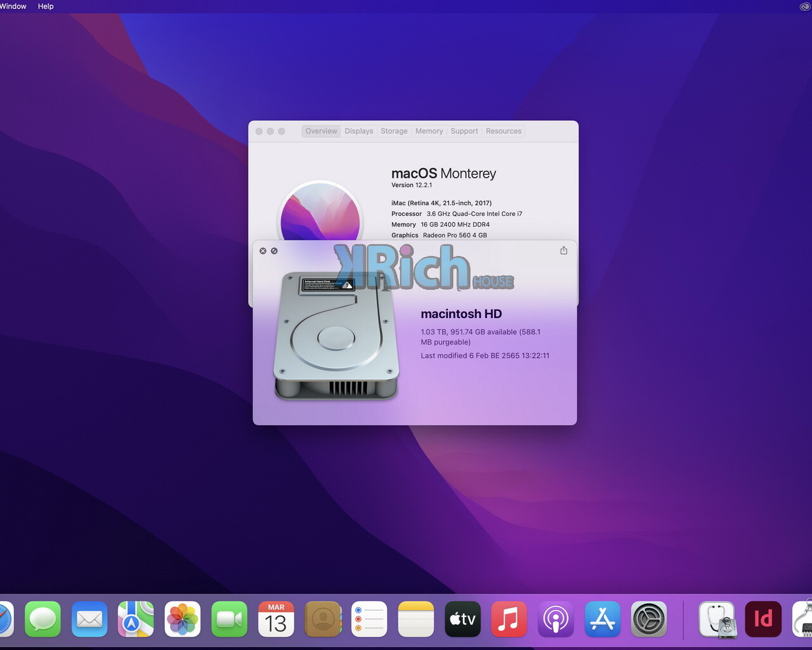The width and height of the screenshot is (812, 650).
Task: Open System Preferences gear icon
Action: [x=649, y=619]
